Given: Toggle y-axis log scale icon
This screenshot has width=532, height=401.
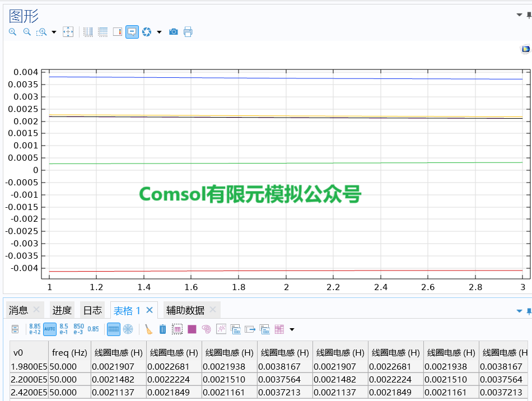Looking at the screenshot, I should [x=102, y=32].
